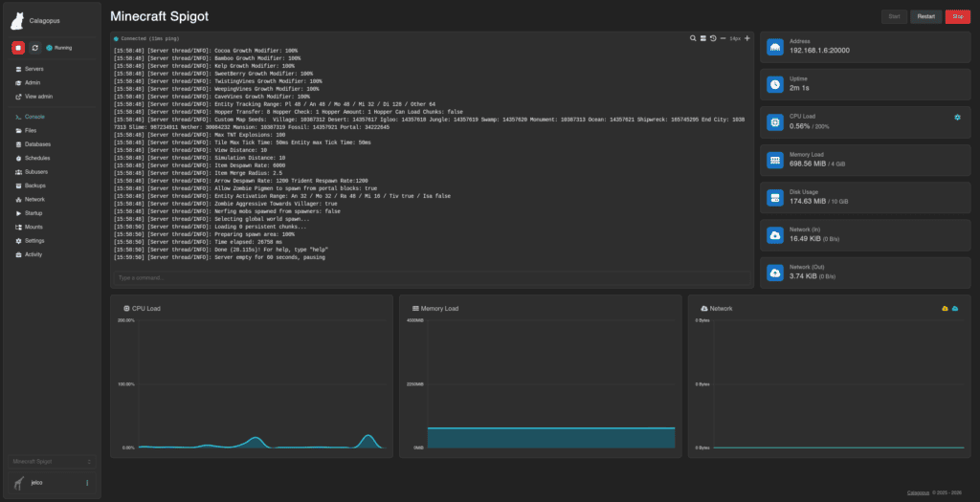Click log line 'Server empty for 60 seconds, pausing'

tap(219, 257)
